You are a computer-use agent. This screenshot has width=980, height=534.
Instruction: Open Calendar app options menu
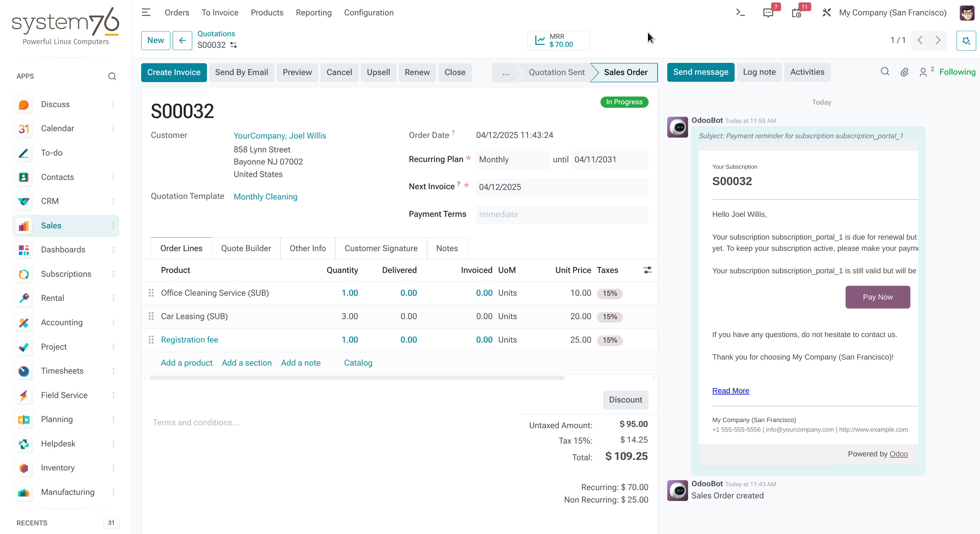(x=113, y=129)
